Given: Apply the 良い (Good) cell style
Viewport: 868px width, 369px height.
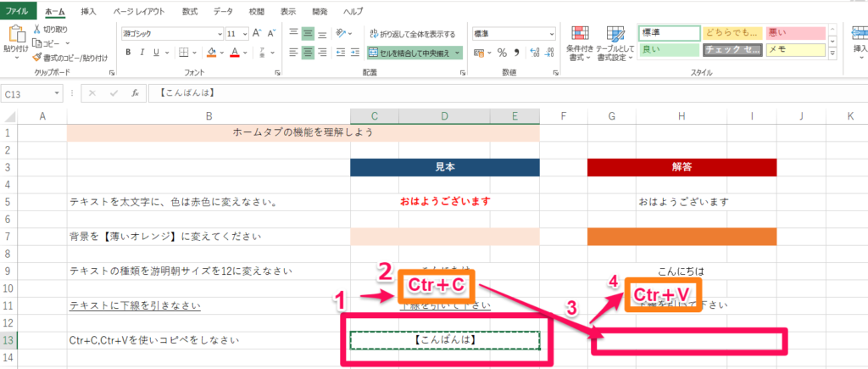Looking at the screenshot, I should [669, 50].
